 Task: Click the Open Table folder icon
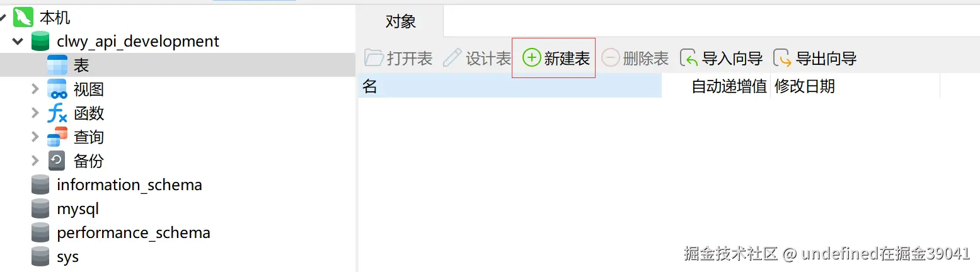click(x=374, y=59)
